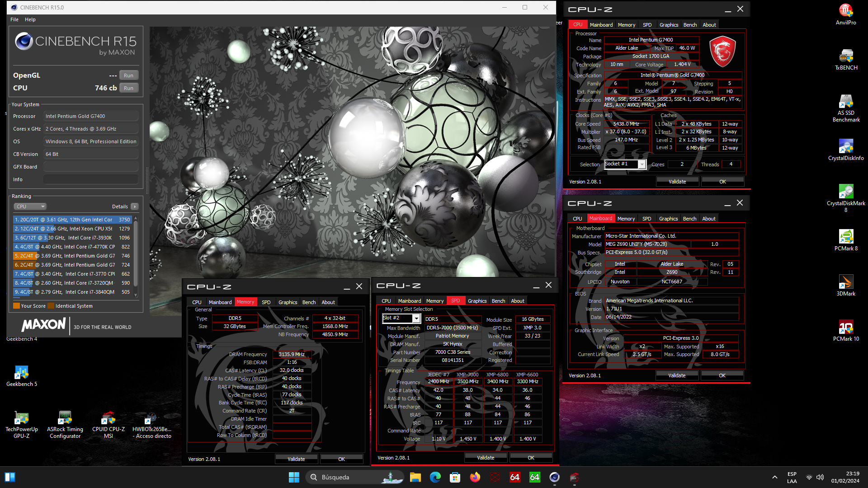Click the Your Score orange swatch

coord(16,306)
